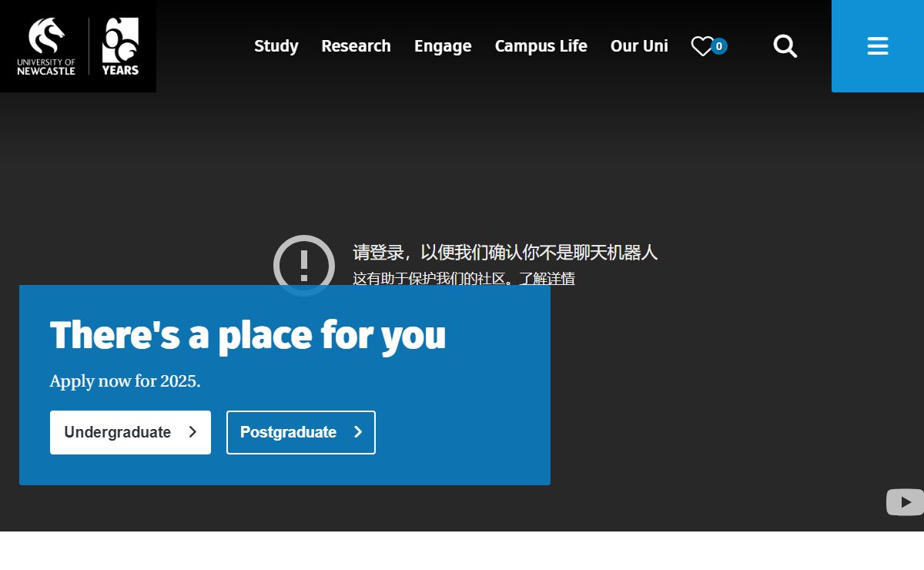The image size is (924, 570).
Task: Click the blue favourites count badge
Action: tap(719, 46)
